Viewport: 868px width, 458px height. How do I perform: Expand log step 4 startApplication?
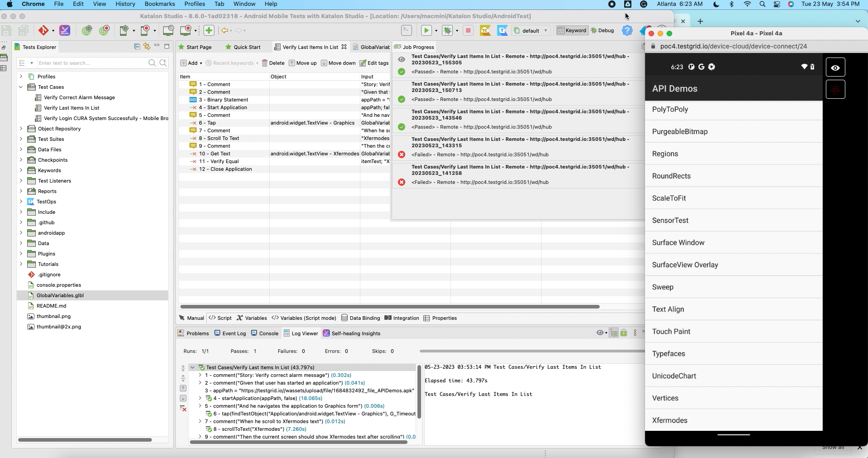[x=200, y=398]
